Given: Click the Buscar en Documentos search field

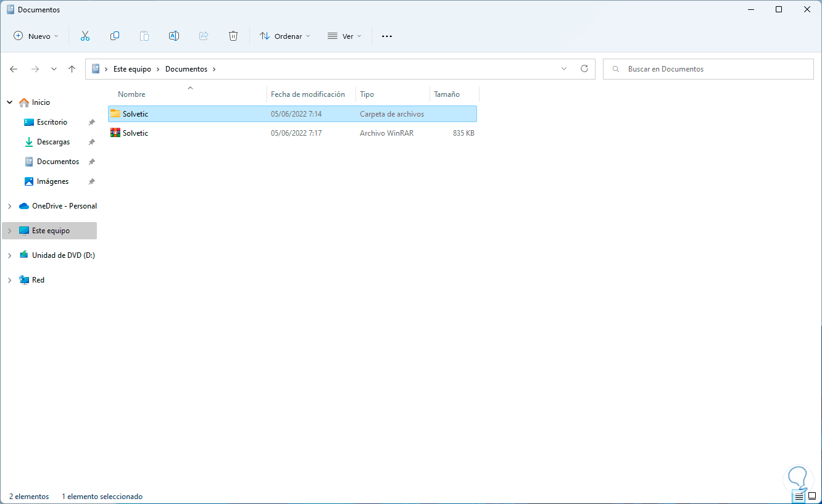Looking at the screenshot, I should tap(708, 69).
